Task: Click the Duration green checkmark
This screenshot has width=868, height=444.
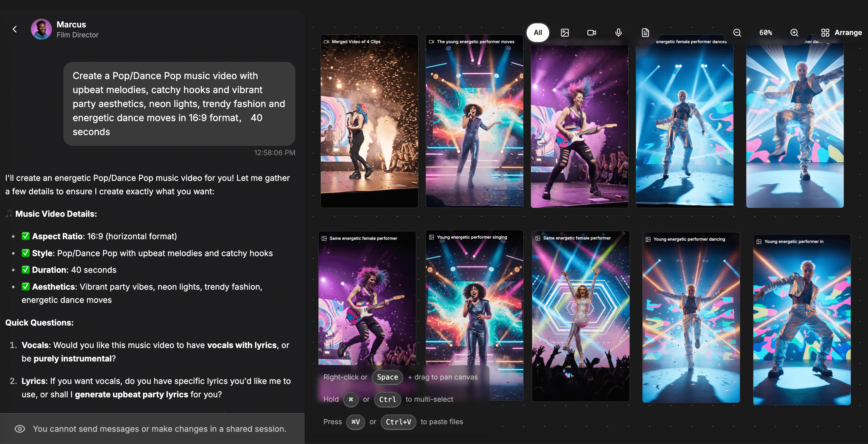Action: [x=26, y=270]
